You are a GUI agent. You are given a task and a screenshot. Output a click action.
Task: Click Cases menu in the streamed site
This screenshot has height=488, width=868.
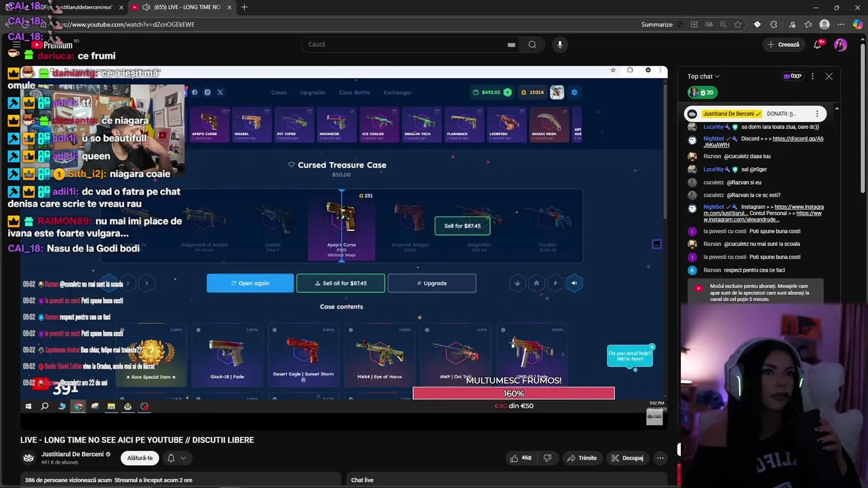(x=279, y=92)
